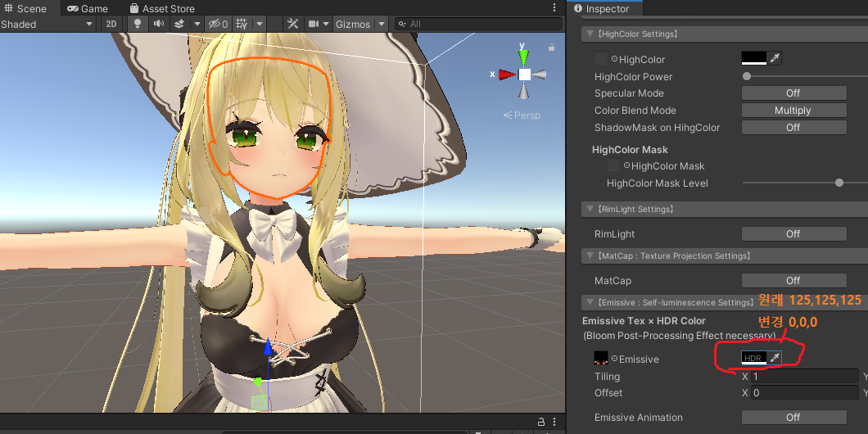Open the Asset Store tab

161,8
